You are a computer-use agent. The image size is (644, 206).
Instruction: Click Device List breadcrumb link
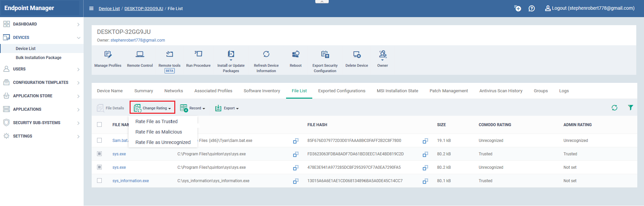point(109,9)
